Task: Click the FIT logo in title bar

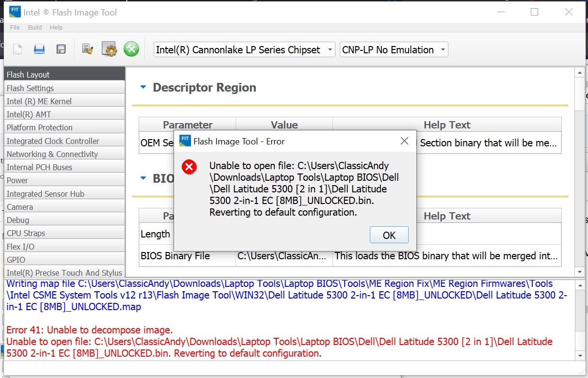Action: click(x=14, y=12)
